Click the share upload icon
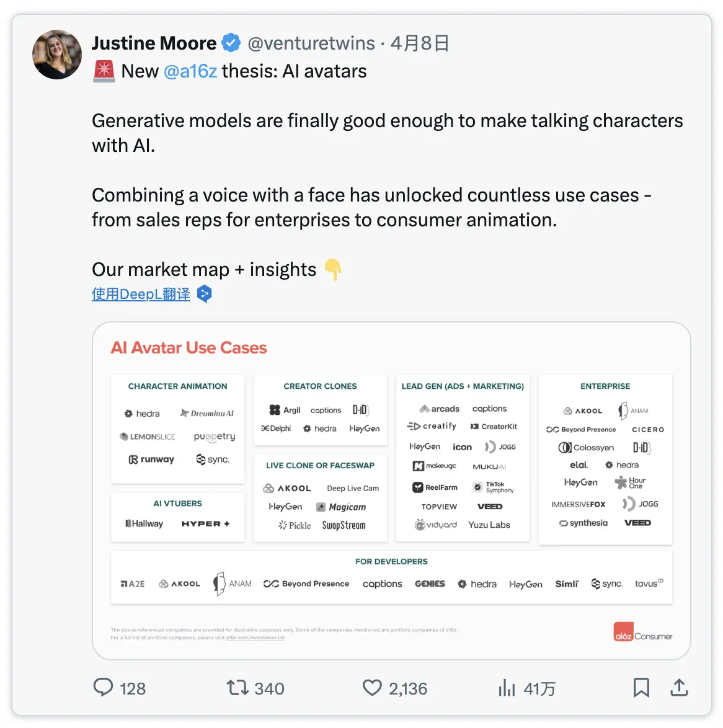The image size is (723, 728). [x=679, y=687]
